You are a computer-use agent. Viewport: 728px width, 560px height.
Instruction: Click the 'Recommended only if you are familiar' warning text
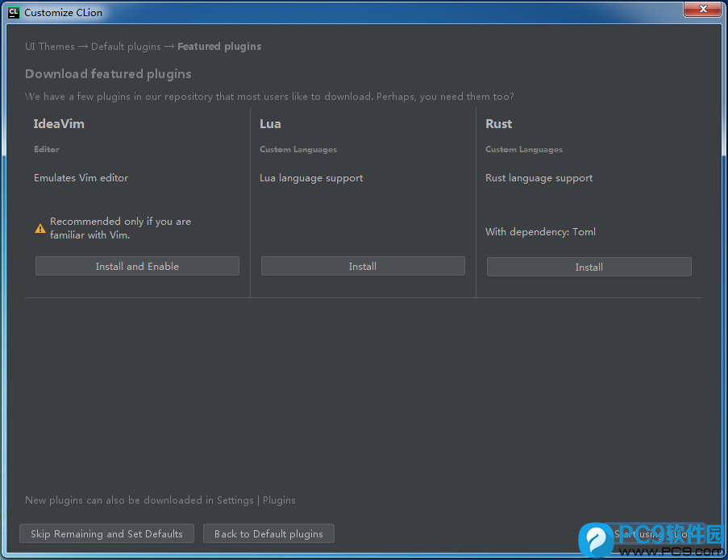120,228
